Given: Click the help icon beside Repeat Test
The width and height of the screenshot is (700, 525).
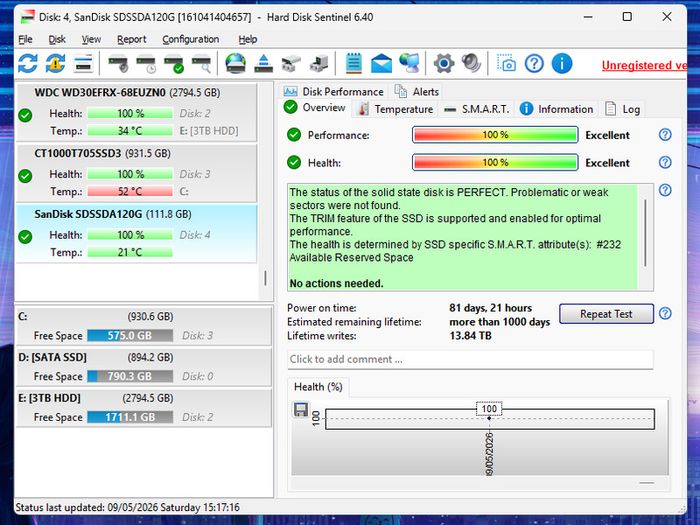Looking at the screenshot, I should 665,313.
